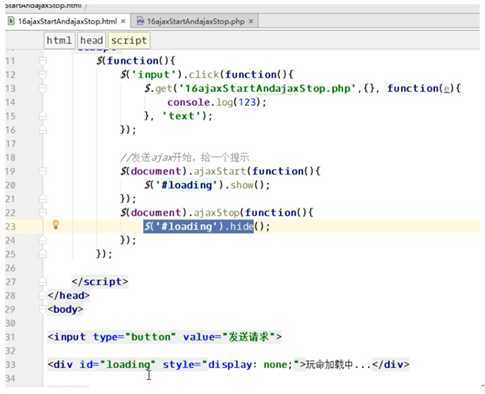Screen dimensions: 485x394
Task: Select the 16ajaxStartAndajaxStop.html tab
Action: [67, 21]
